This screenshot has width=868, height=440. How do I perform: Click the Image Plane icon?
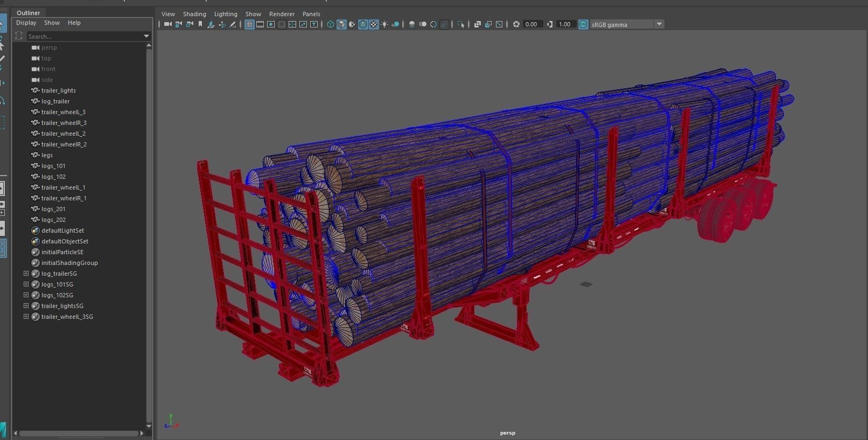[211, 24]
